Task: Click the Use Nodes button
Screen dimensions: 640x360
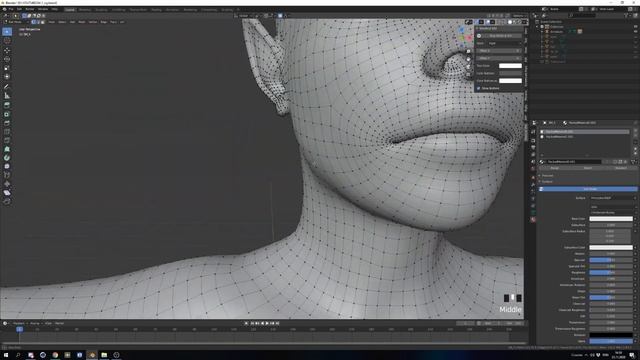Action: (588, 189)
